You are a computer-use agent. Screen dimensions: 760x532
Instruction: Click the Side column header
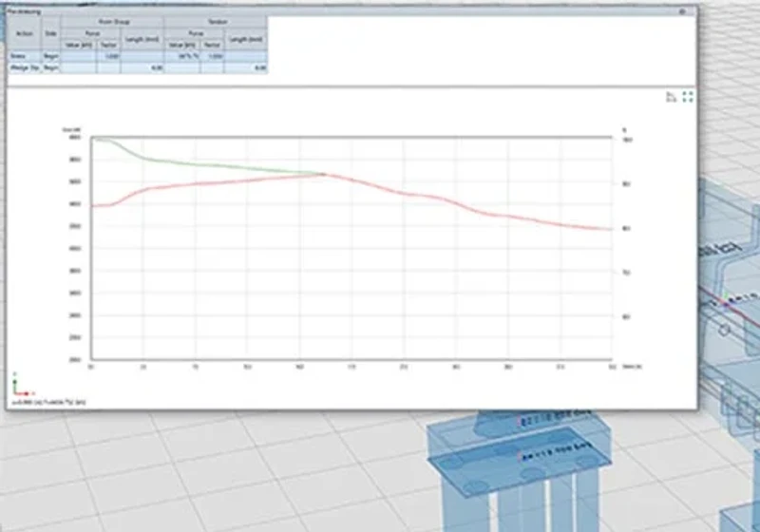[x=51, y=33]
